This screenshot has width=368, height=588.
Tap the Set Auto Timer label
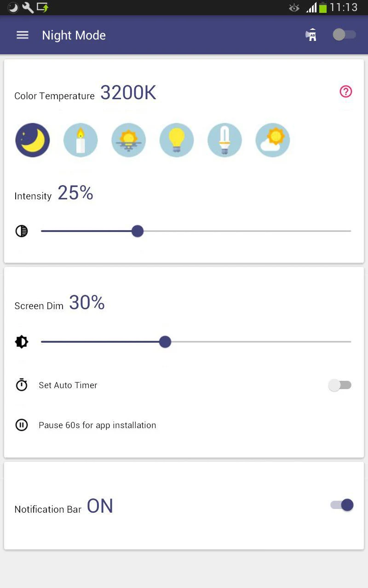68,385
